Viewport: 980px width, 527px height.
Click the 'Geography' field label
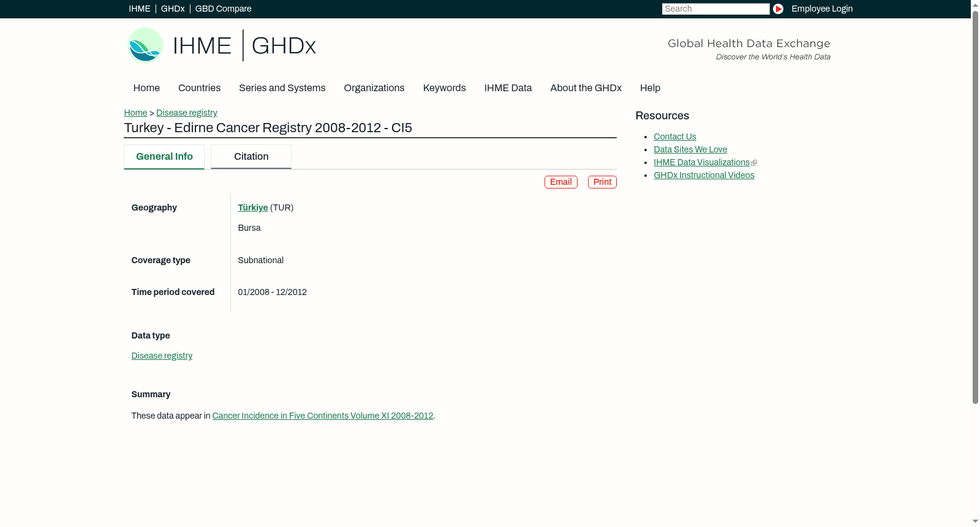tap(154, 207)
